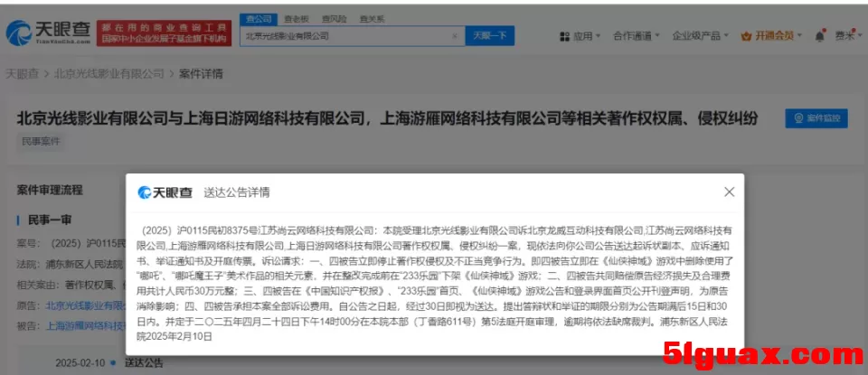Close the 送达公告详情 dialog
This screenshot has height=375, width=868.
point(729,192)
